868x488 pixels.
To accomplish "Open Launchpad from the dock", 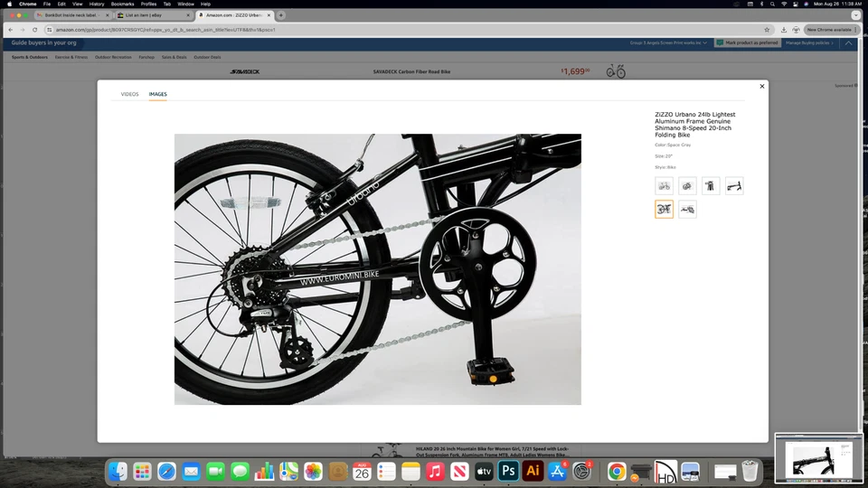I will point(142,472).
